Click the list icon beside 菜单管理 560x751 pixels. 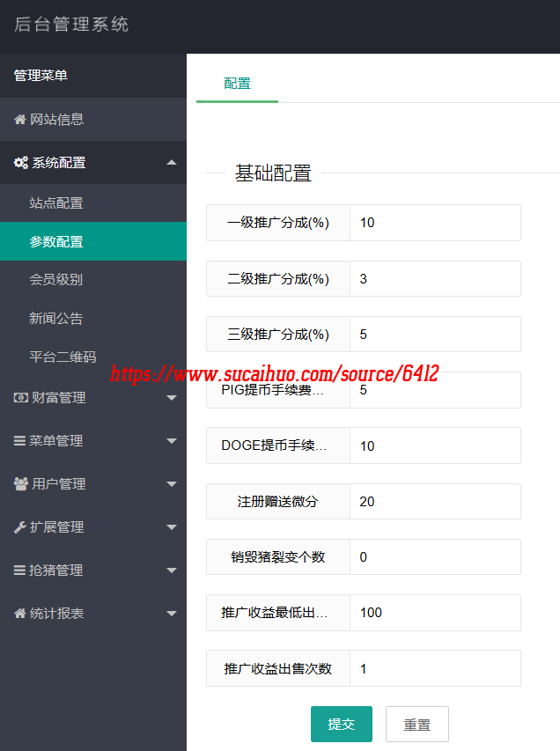click(x=19, y=441)
